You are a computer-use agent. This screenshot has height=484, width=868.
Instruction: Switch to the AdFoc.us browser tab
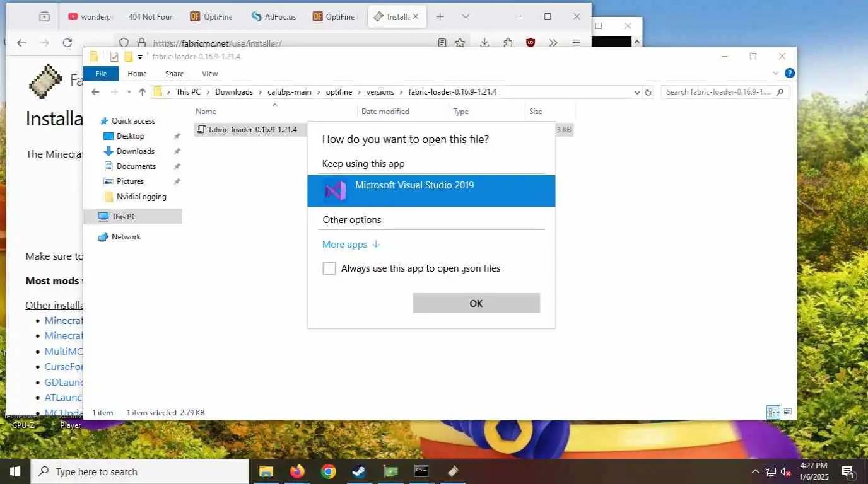[274, 17]
